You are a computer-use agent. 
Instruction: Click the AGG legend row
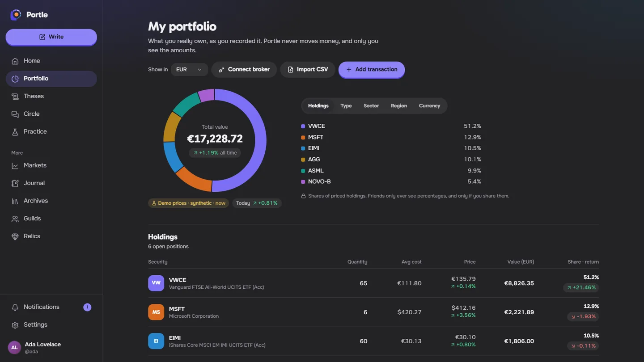coord(391,160)
